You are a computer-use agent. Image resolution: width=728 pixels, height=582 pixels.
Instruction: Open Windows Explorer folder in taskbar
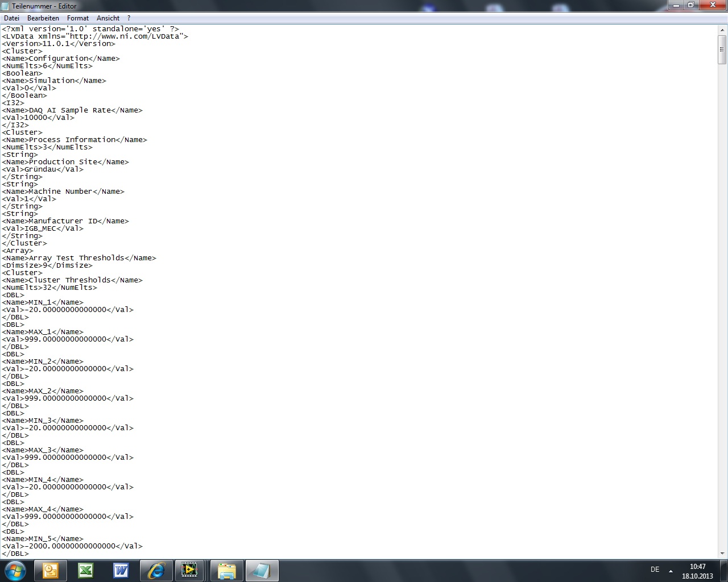[227, 571]
